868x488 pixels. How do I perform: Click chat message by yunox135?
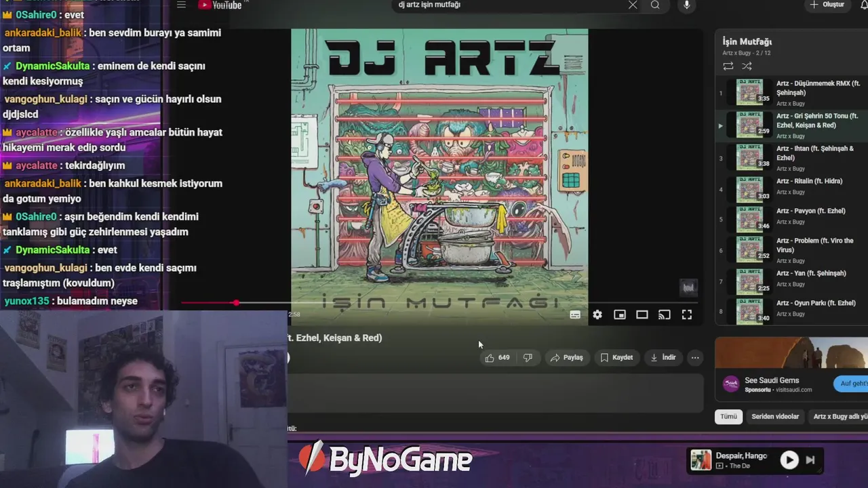click(71, 301)
